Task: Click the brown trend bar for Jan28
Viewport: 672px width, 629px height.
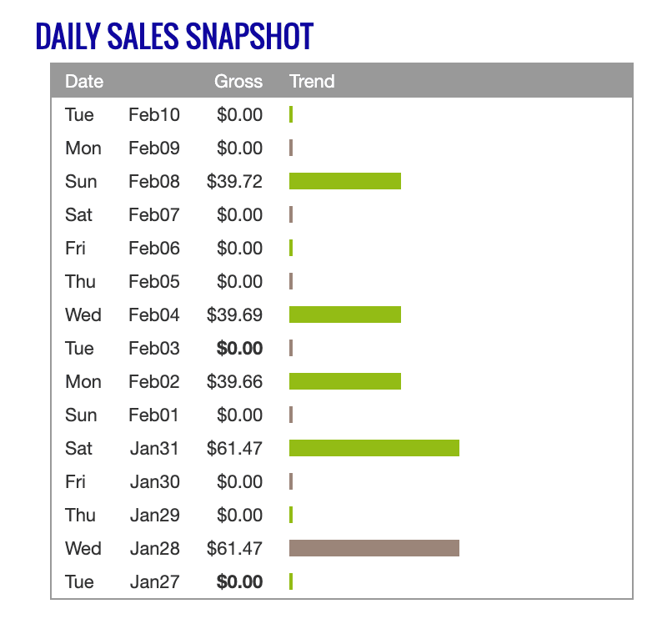Action: [x=374, y=548]
